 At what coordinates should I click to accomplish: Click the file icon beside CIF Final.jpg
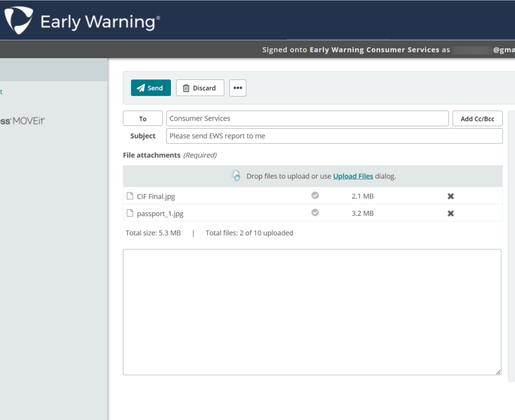click(130, 196)
